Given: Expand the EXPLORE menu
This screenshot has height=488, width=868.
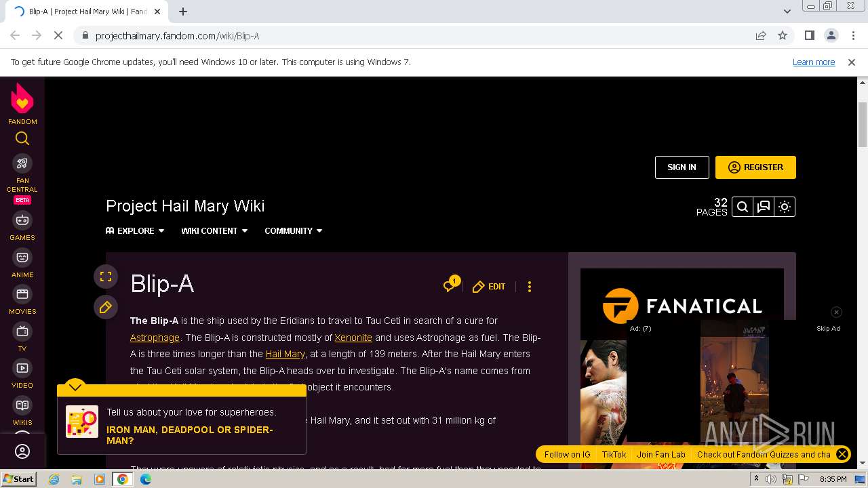Looking at the screenshot, I should pyautogui.click(x=135, y=230).
